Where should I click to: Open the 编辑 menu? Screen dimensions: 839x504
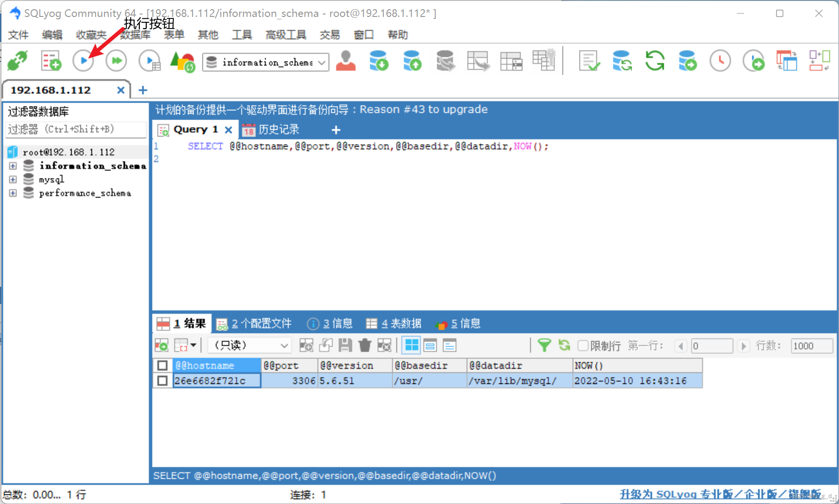pyautogui.click(x=52, y=35)
